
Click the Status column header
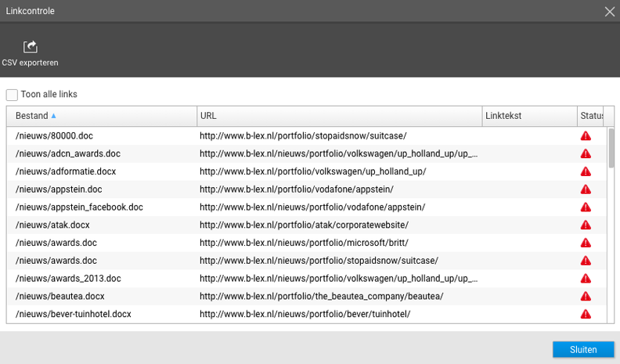(x=590, y=116)
